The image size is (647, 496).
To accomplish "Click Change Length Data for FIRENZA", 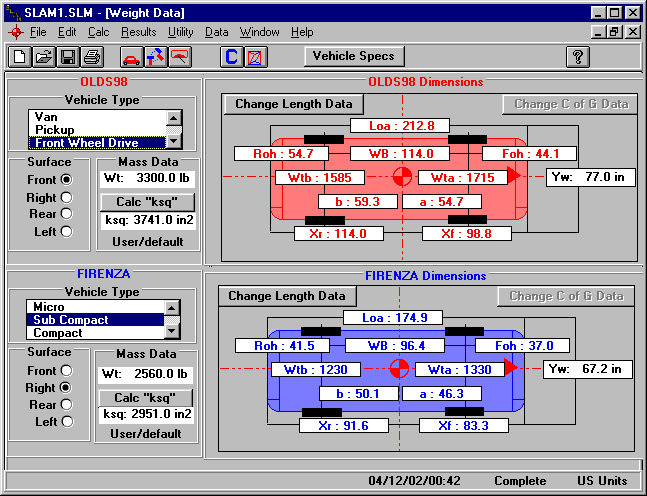I will tap(287, 296).
